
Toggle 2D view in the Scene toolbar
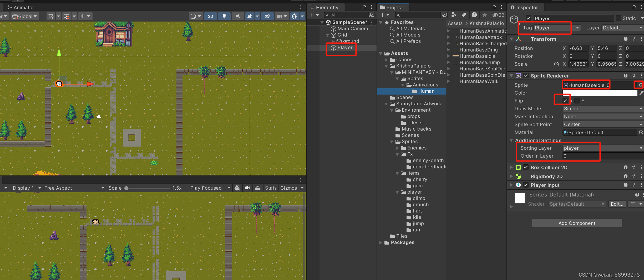[211, 16]
